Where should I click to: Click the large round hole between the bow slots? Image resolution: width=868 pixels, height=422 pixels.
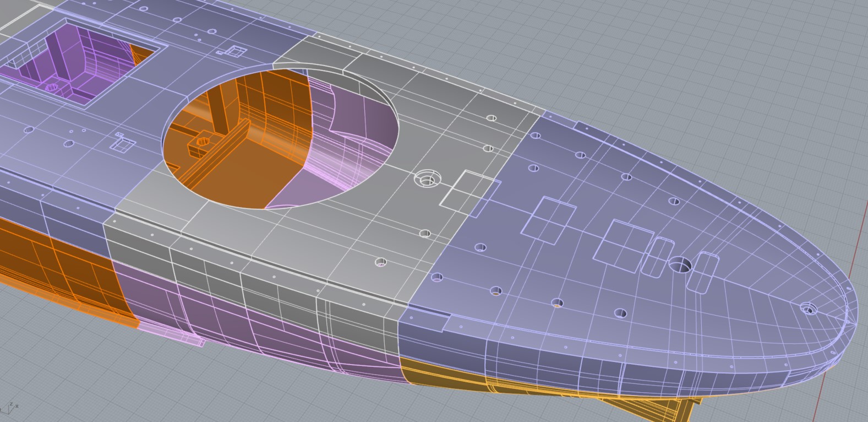680,264
